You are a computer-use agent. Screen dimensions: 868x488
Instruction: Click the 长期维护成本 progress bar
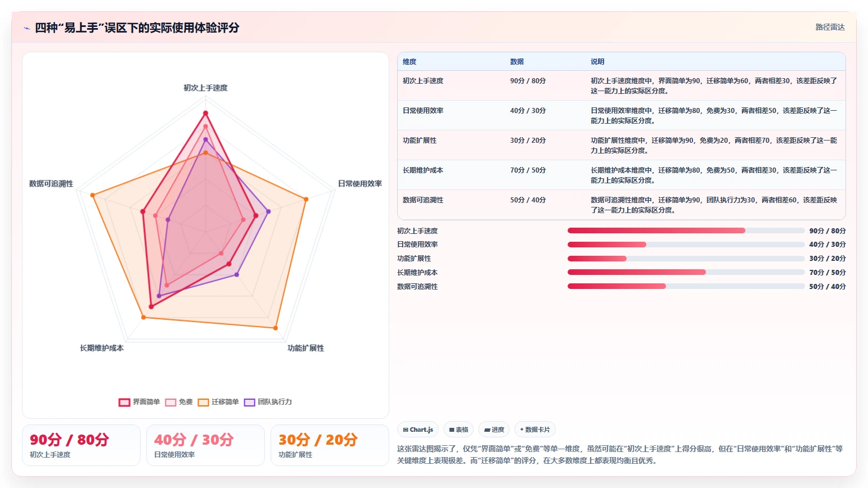pos(686,272)
